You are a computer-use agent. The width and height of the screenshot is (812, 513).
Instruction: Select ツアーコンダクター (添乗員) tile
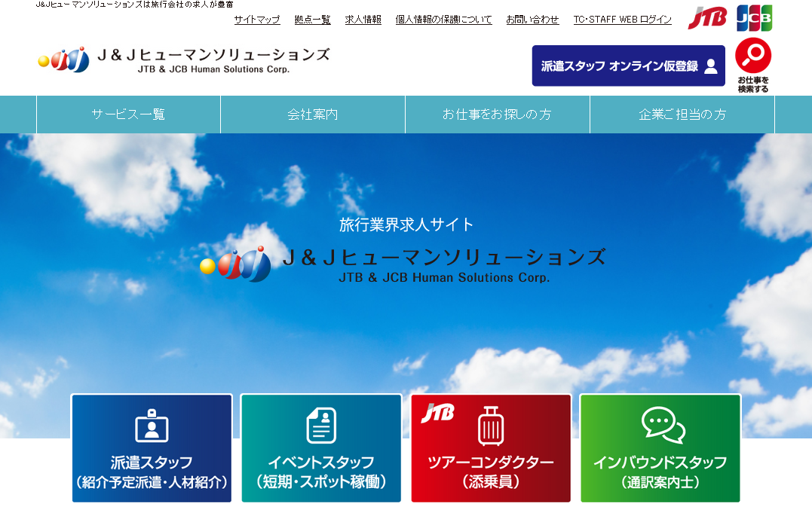pos(491,448)
